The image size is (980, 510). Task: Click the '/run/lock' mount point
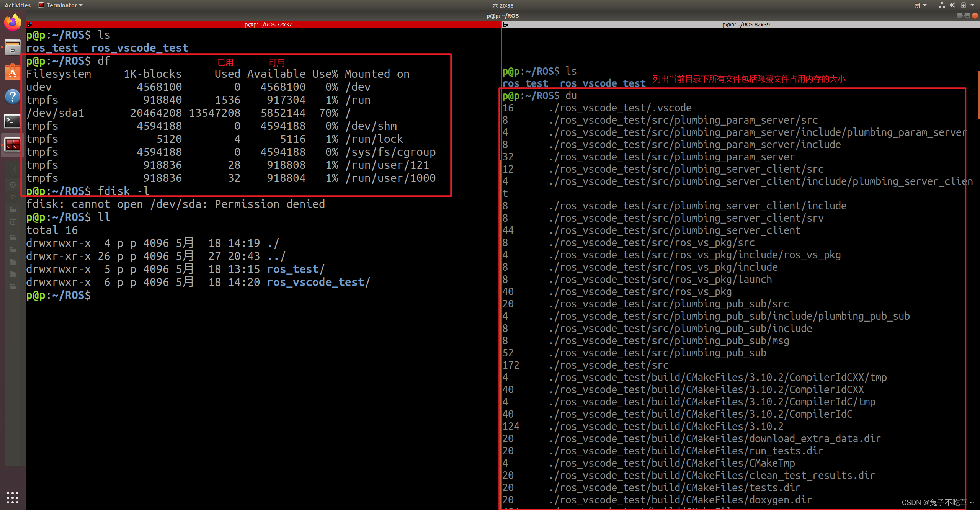tap(374, 139)
